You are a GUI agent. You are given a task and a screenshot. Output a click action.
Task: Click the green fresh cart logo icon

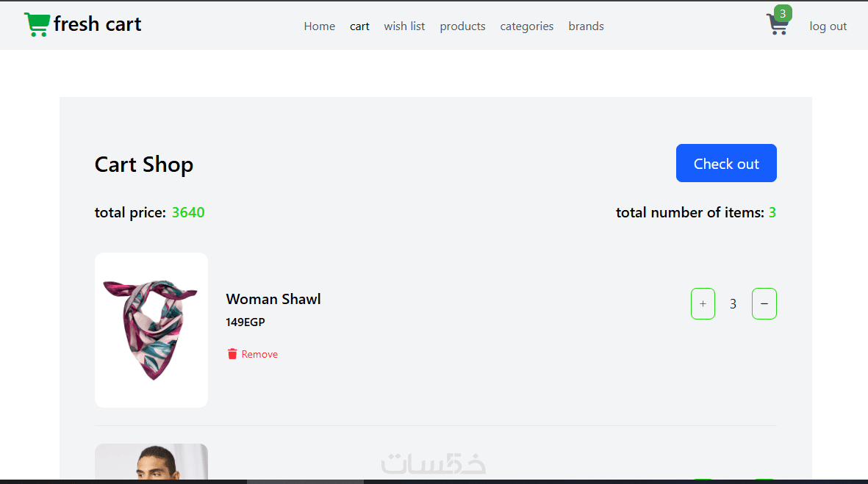(37, 25)
